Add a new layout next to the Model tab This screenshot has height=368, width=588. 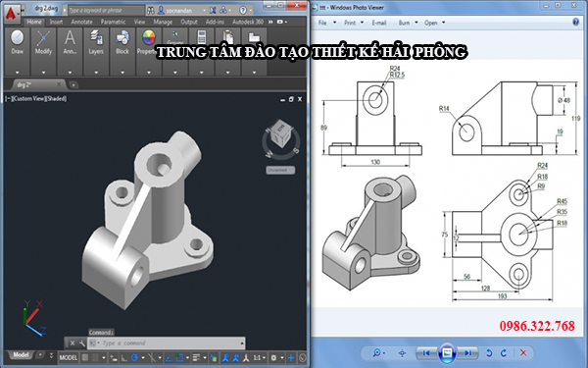[x=40, y=354]
